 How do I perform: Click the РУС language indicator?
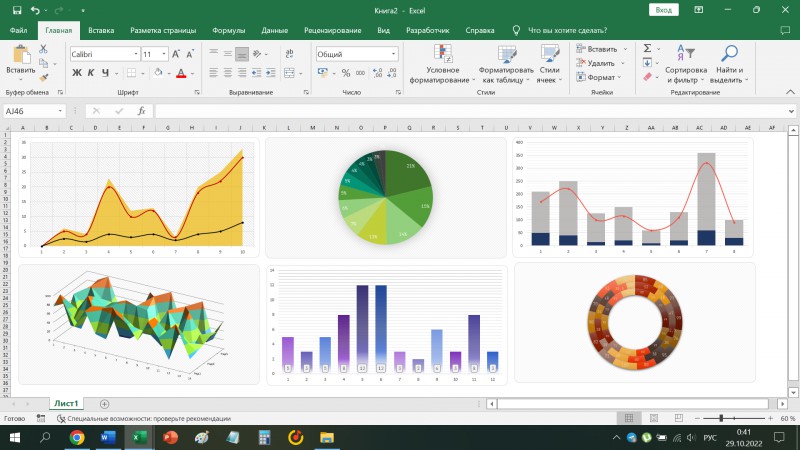click(x=710, y=438)
